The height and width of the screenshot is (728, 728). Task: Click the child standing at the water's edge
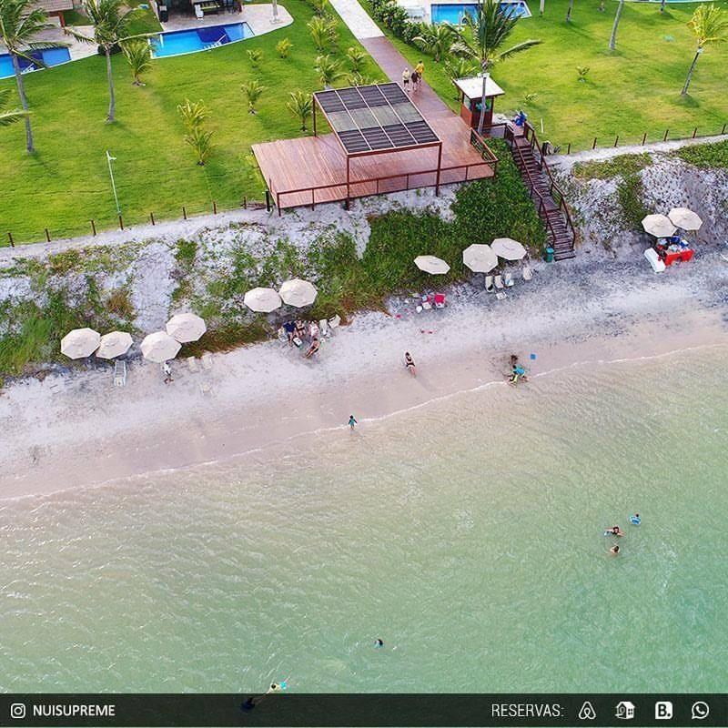point(352,422)
